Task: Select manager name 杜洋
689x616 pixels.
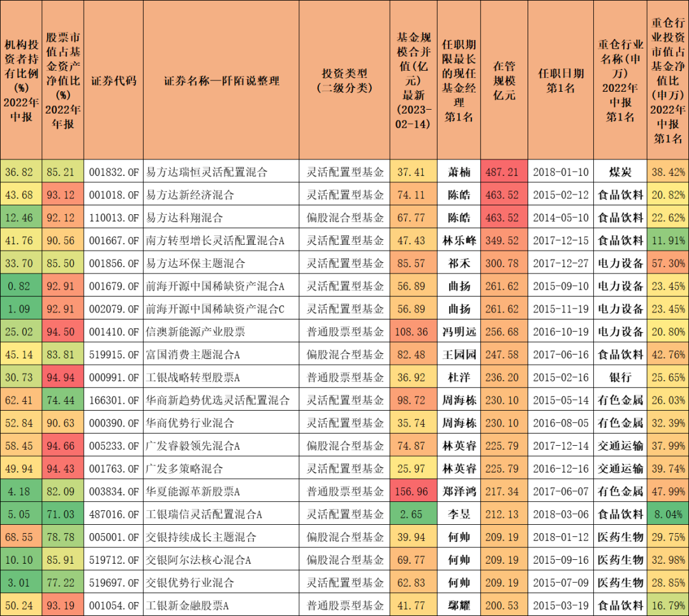Action: (x=459, y=378)
